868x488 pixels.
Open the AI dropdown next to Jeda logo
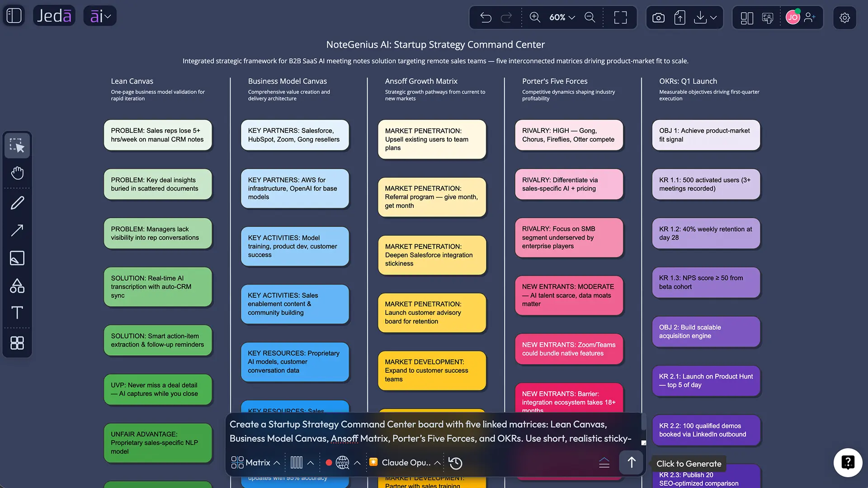pos(100,16)
